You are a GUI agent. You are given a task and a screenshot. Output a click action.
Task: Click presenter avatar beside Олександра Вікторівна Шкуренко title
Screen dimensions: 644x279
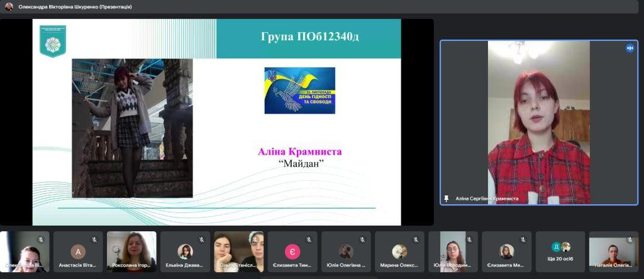[9, 6]
